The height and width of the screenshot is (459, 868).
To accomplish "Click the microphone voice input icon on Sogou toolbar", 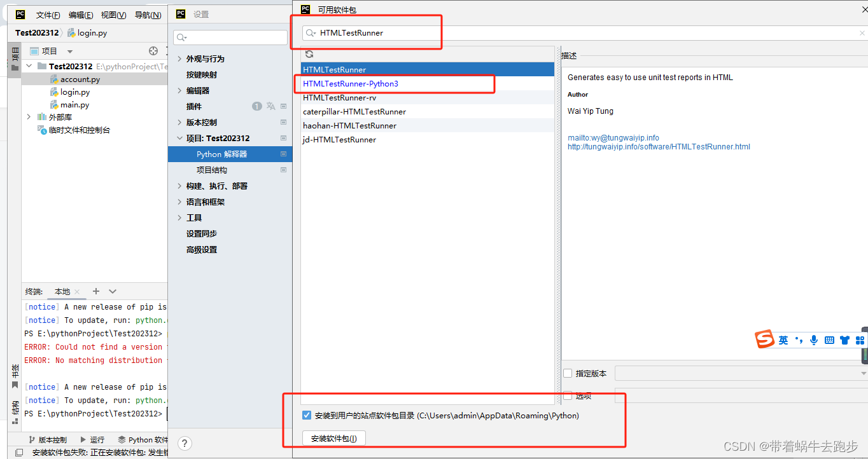I will [814, 340].
